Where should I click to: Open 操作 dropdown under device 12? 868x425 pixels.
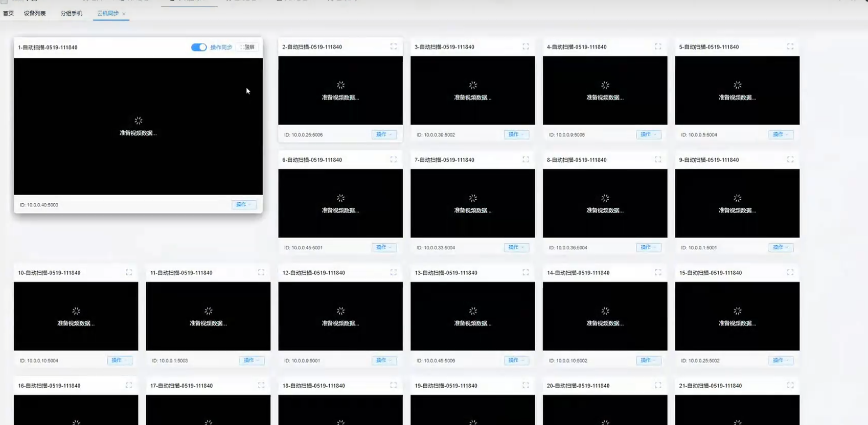pos(384,361)
